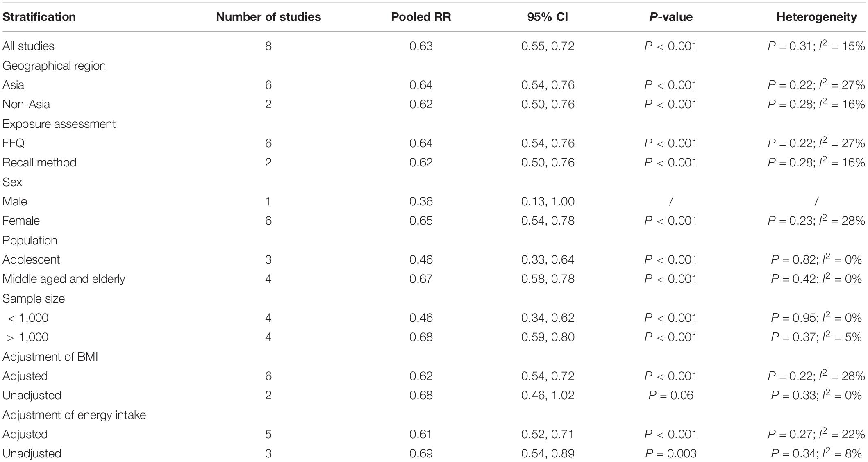868x462 pixels.
Task: Click pooled RR 0.36 in Male row
Action: tap(421, 201)
